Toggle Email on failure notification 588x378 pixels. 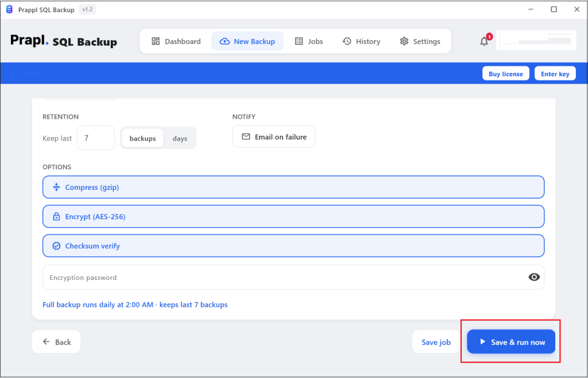pyautogui.click(x=274, y=137)
